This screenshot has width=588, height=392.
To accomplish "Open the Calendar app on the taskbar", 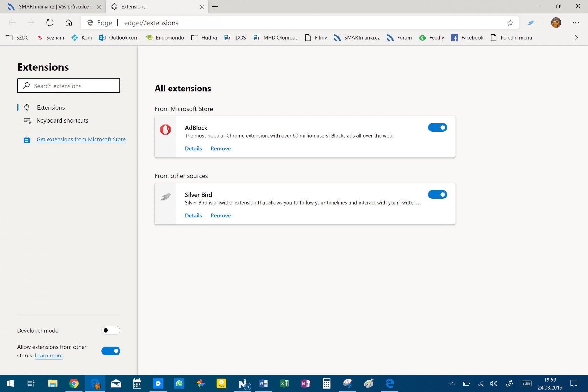I will [137, 383].
